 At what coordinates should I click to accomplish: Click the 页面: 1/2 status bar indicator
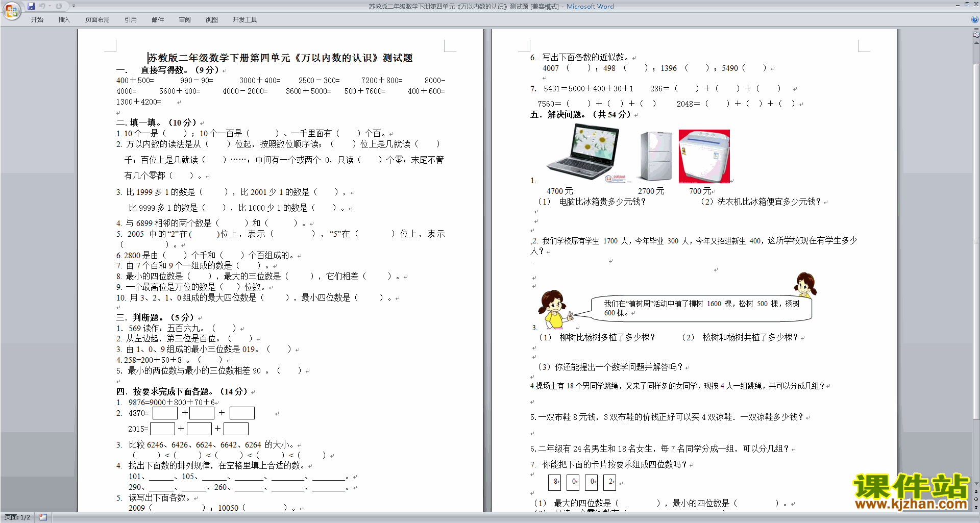tap(17, 517)
